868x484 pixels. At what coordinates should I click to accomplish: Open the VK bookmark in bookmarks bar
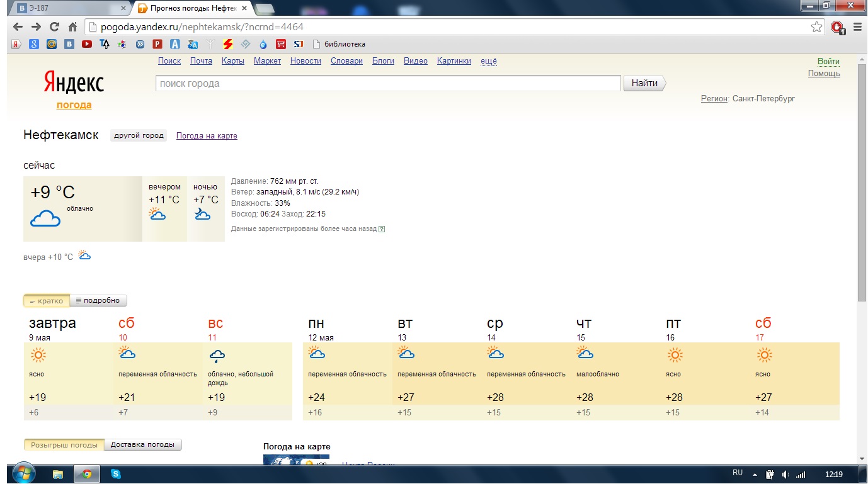click(69, 44)
